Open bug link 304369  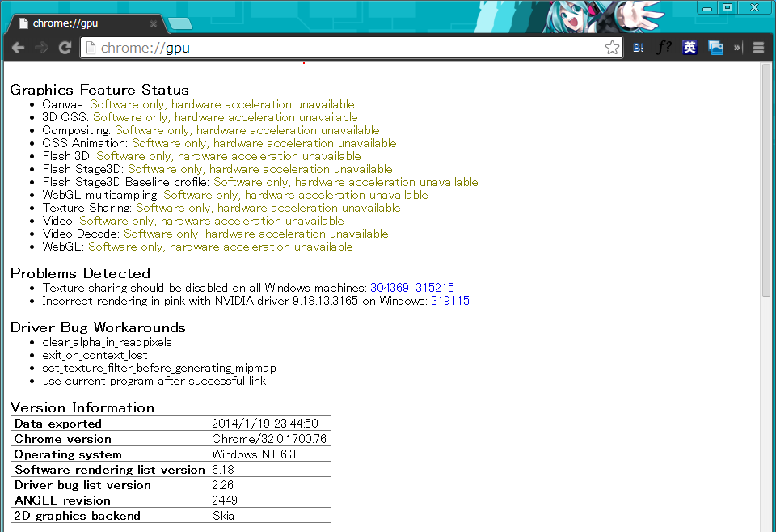(390, 288)
